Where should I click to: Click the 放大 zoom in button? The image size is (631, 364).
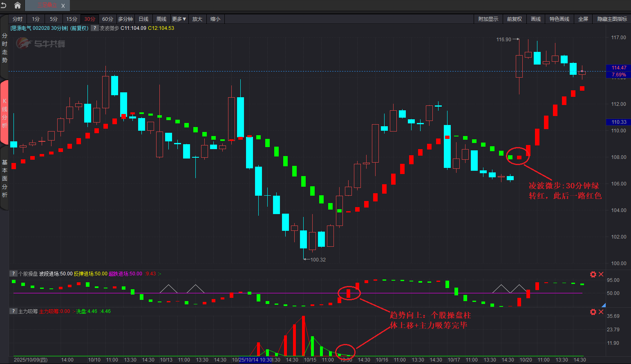tap(197, 19)
